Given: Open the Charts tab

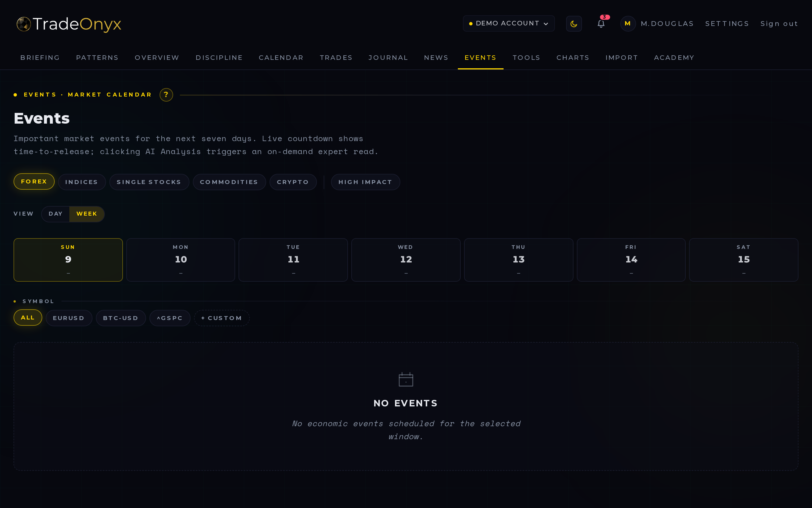Looking at the screenshot, I should coord(573,58).
